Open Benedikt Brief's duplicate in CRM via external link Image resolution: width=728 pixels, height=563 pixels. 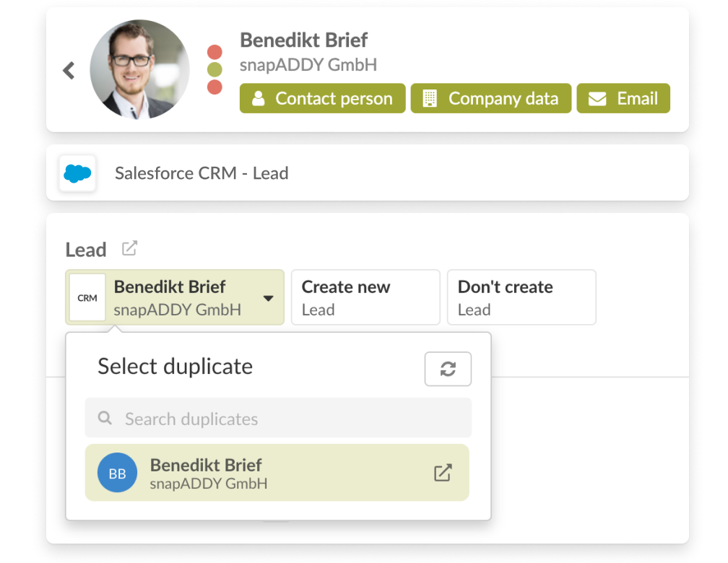tap(443, 472)
